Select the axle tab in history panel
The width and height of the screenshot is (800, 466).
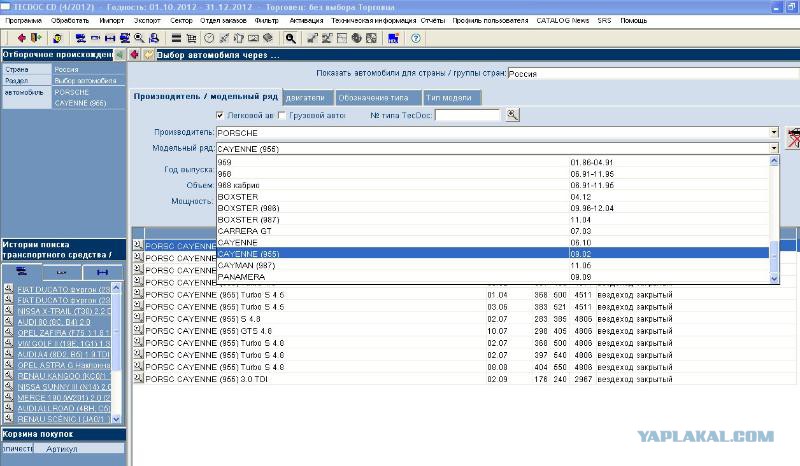[103, 273]
